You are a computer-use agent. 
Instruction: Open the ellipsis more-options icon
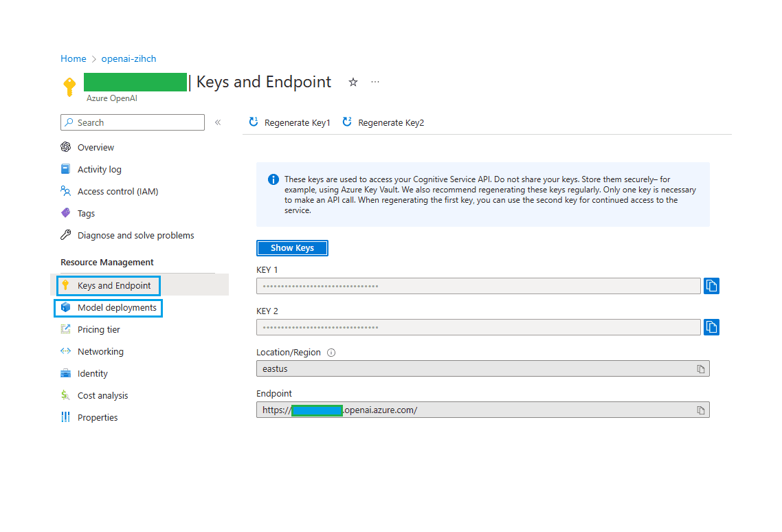[375, 82]
